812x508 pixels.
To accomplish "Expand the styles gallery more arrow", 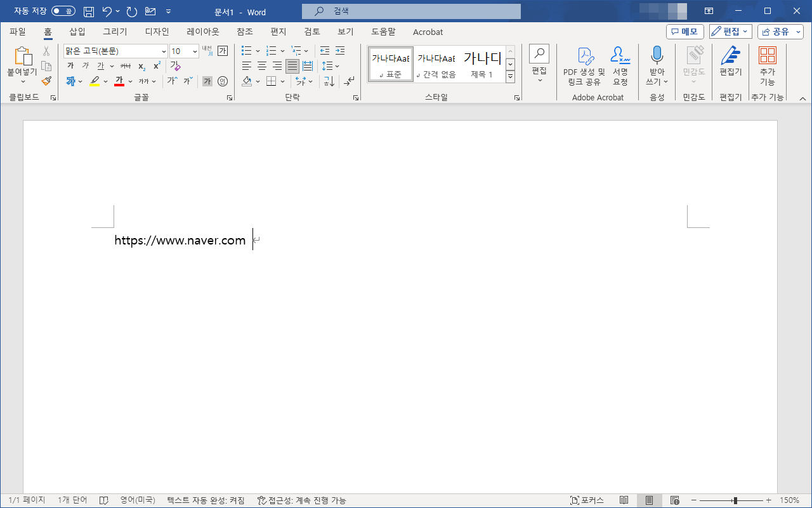I will 510,77.
